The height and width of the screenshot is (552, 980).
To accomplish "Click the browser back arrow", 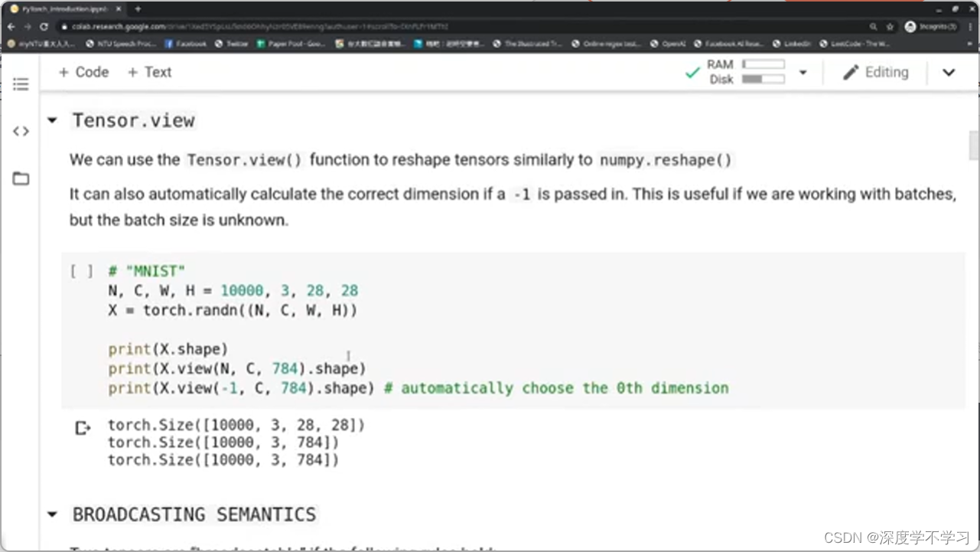I will [11, 26].
